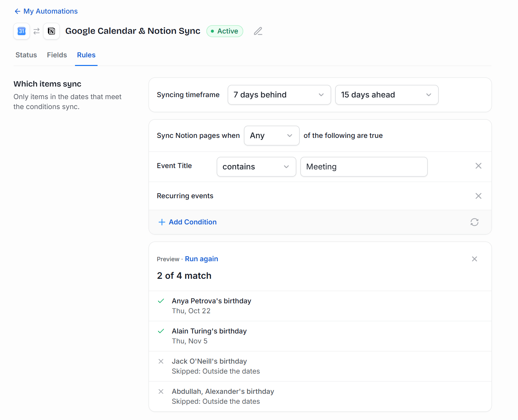Switch to the Fields tab
This screenshot has height=420, width=518.
point(57,55)
